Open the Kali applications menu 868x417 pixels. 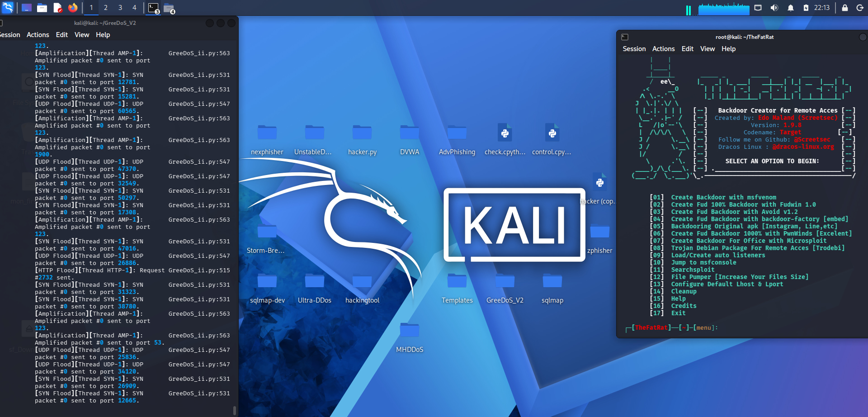pos(8,8)
